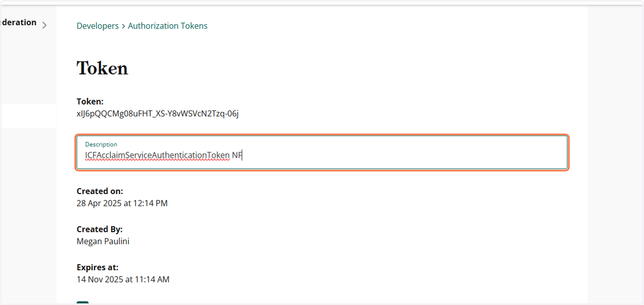Open the Developers breadcrumb link
This screenshot has width=644, height=305.
[98, 26]
